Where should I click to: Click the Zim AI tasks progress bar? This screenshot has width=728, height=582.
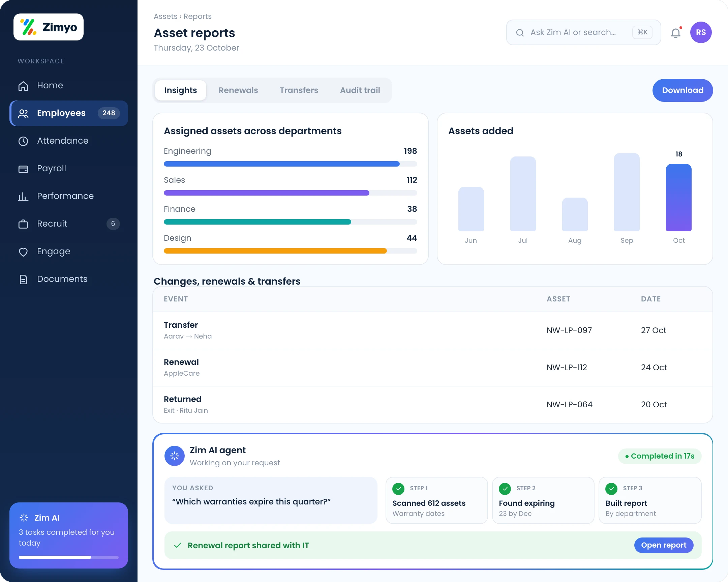point(68,557)
